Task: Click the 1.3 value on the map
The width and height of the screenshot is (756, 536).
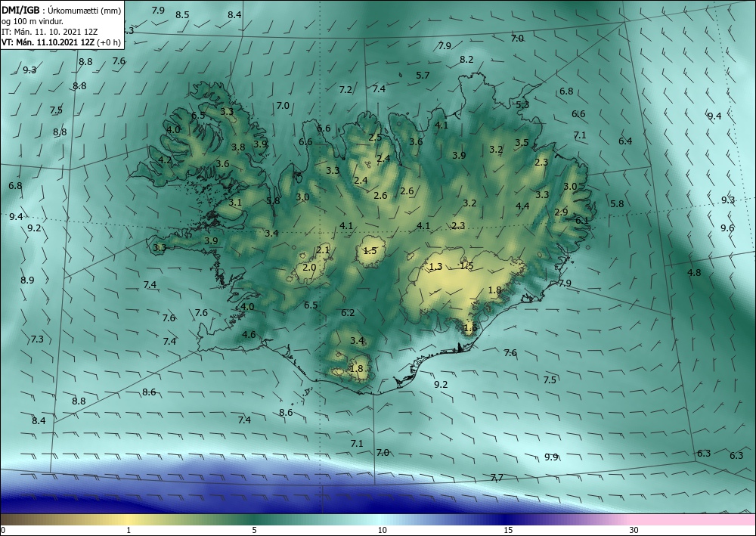Action: tap(435, 267)
